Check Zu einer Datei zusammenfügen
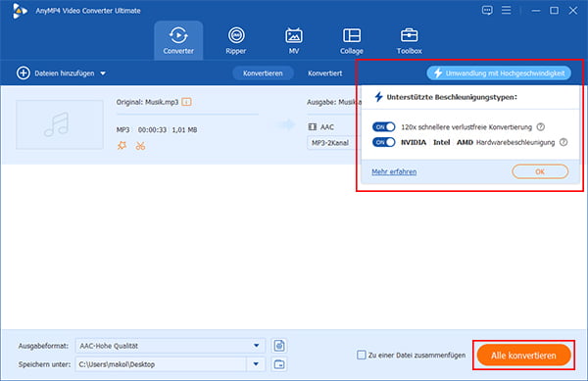Screen dimensions: 588x381 [x=361, y=355]
